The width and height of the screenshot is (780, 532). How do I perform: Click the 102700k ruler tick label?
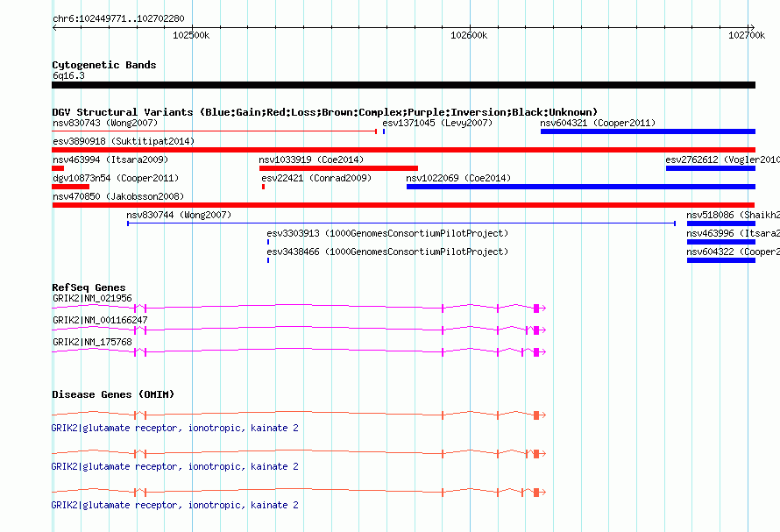(x=746, y=35)
